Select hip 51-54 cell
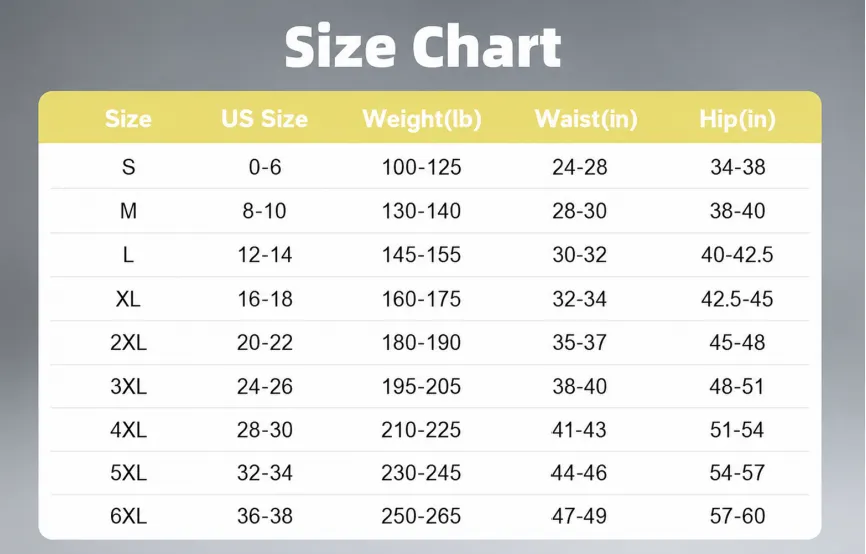 click(737, 430)
